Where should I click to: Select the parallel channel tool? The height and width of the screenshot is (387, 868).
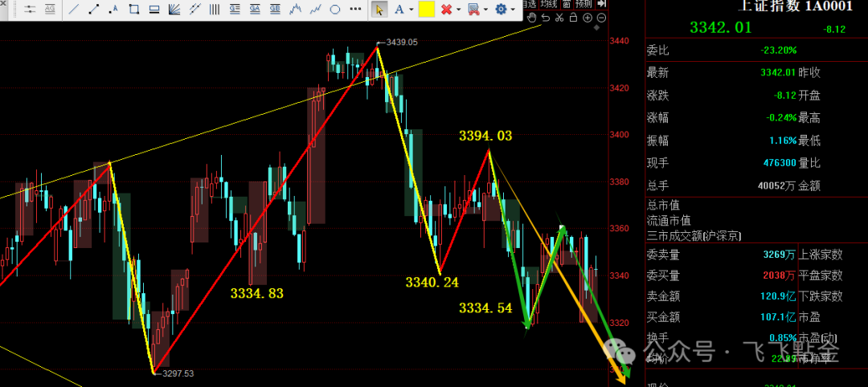[x=194, y=9]
